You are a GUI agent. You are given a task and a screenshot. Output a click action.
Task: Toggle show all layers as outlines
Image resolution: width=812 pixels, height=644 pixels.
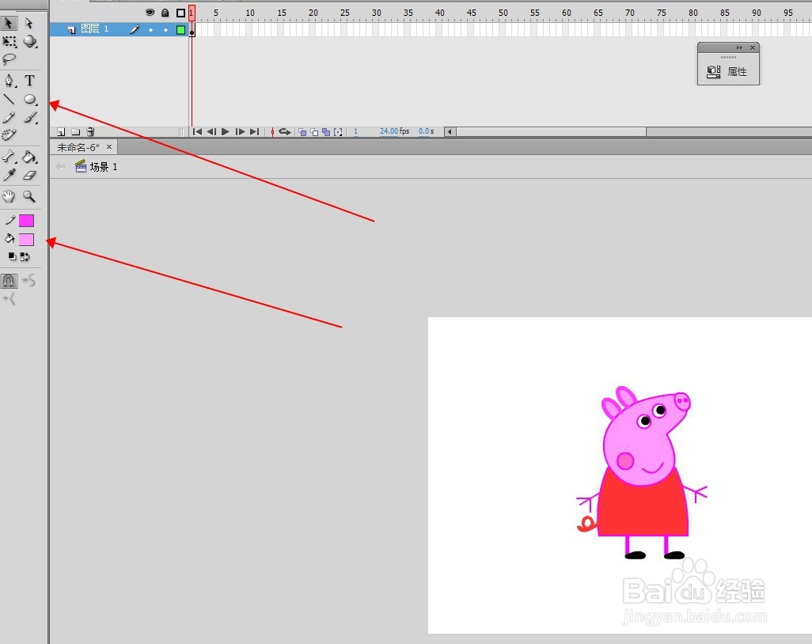coord(180,13)
